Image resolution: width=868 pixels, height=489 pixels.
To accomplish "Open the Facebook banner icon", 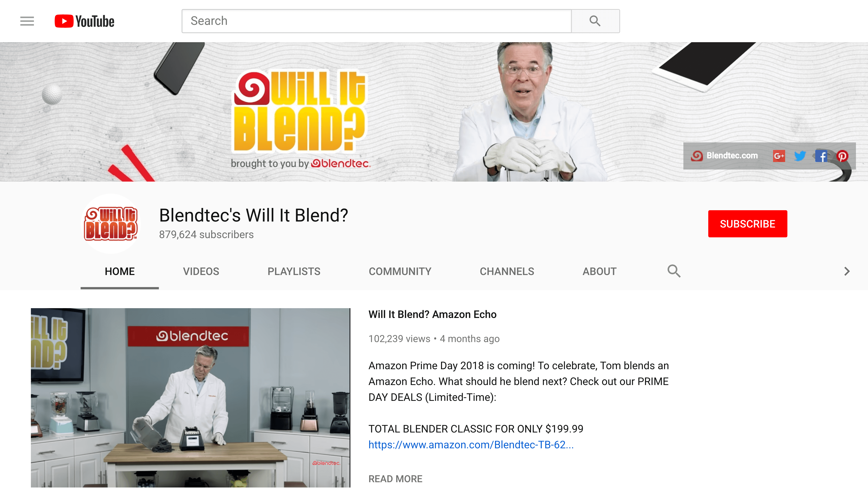I will pyautogui.click(x=821, y=156).
